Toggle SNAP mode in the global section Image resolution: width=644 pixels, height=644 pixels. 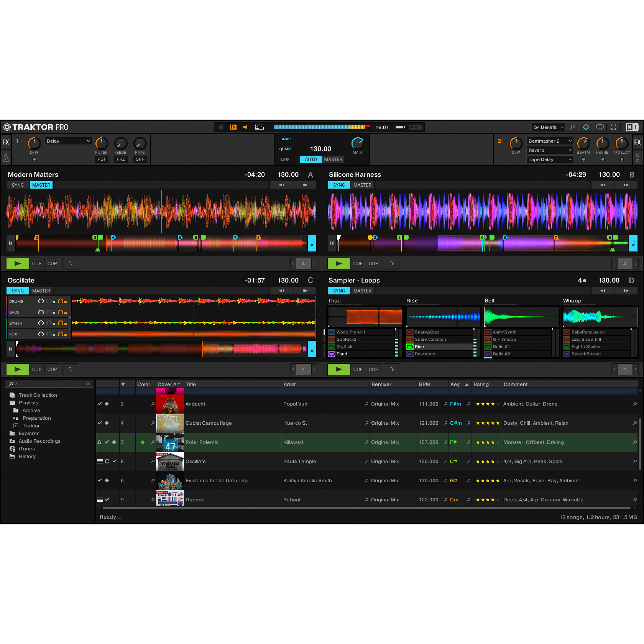(285, 139)
